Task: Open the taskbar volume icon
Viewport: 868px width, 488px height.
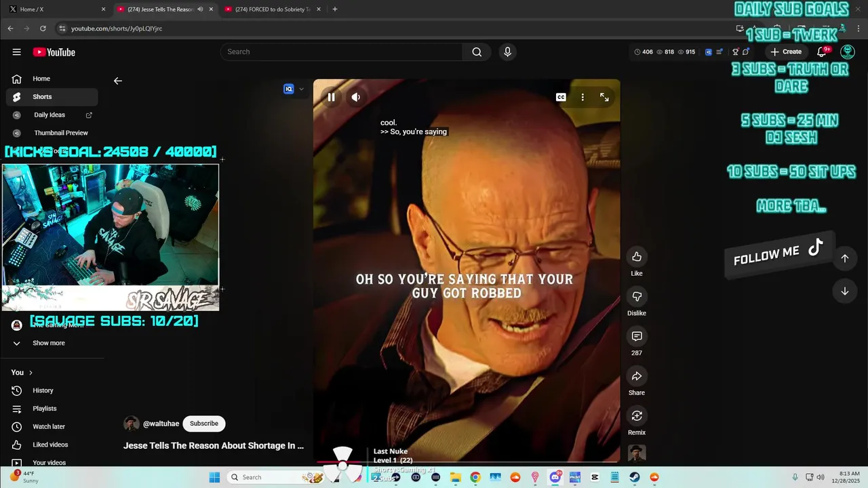Action: pos(821,477)
